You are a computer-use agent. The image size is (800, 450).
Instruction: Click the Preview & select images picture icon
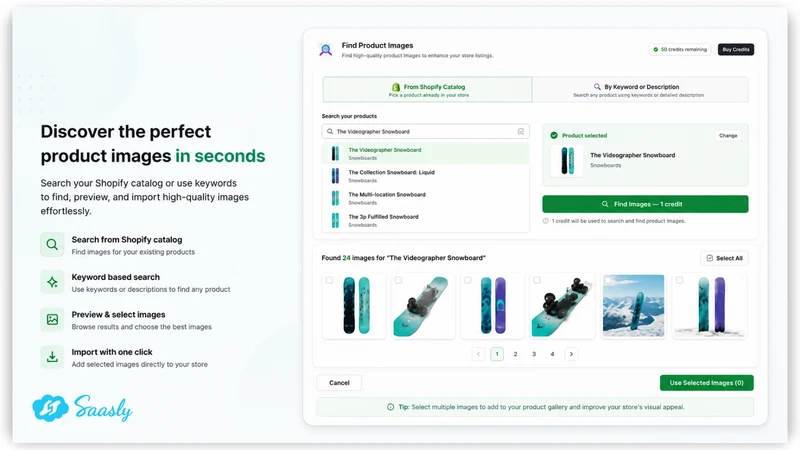pos(52,319)
